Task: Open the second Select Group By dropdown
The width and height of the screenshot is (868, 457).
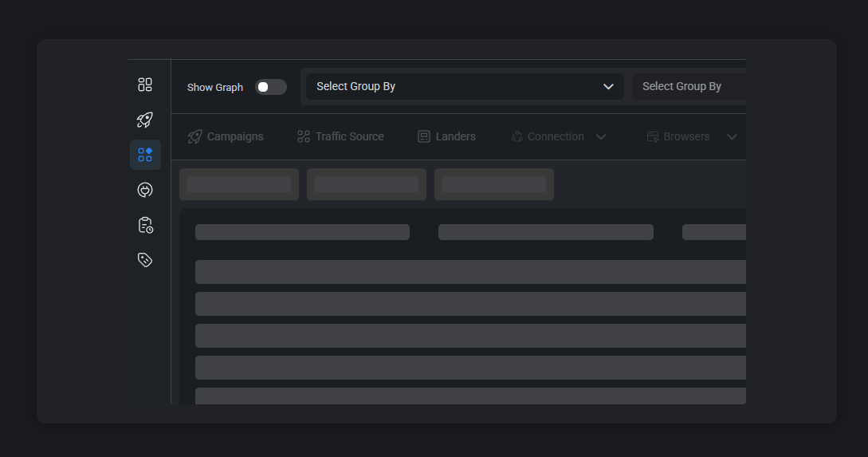Action: point(689,86)
